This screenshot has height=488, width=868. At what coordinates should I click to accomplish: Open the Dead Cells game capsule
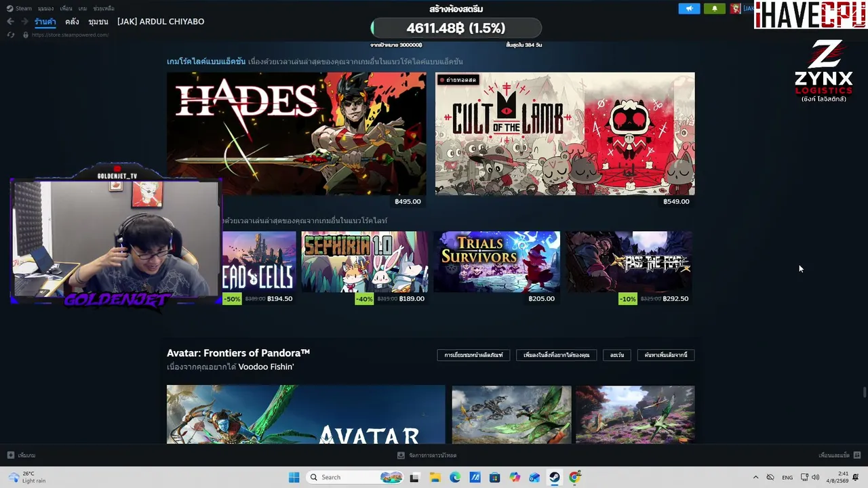pyautogui.click(x=259, y=262)
